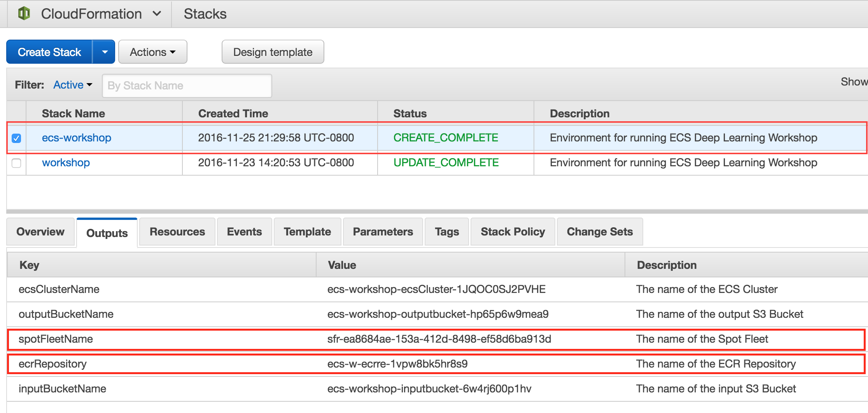The height and width of the screenshot is (413, 868).
Task: Check the workshop stack checkbox
Action: 16,163
